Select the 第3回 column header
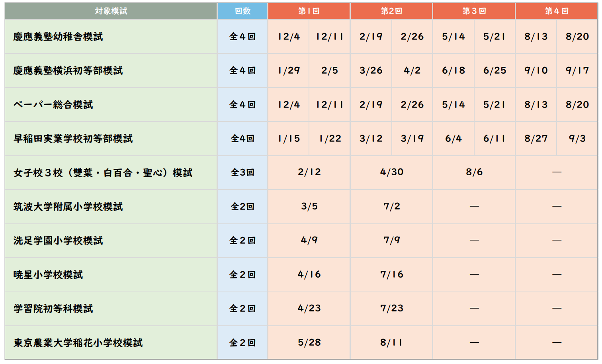Image resolution: width=602 pixels, height=364 pixels. [474, 11]
